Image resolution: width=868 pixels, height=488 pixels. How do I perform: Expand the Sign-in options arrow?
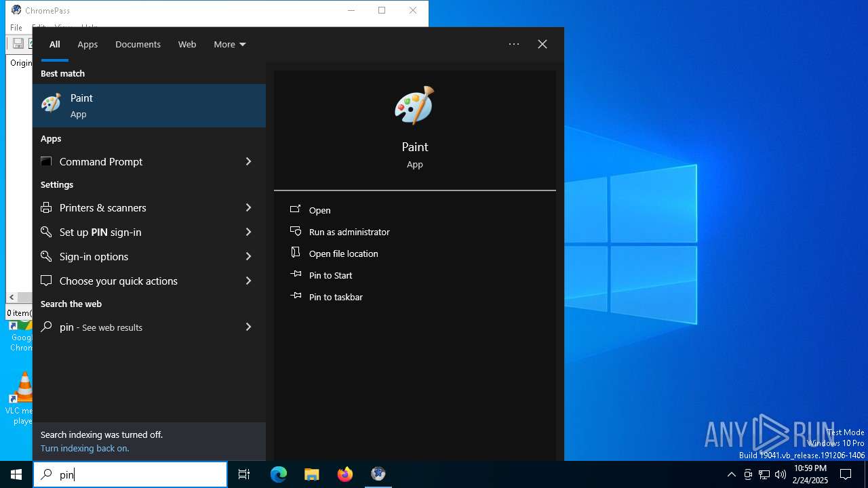(x=248, y=256)
